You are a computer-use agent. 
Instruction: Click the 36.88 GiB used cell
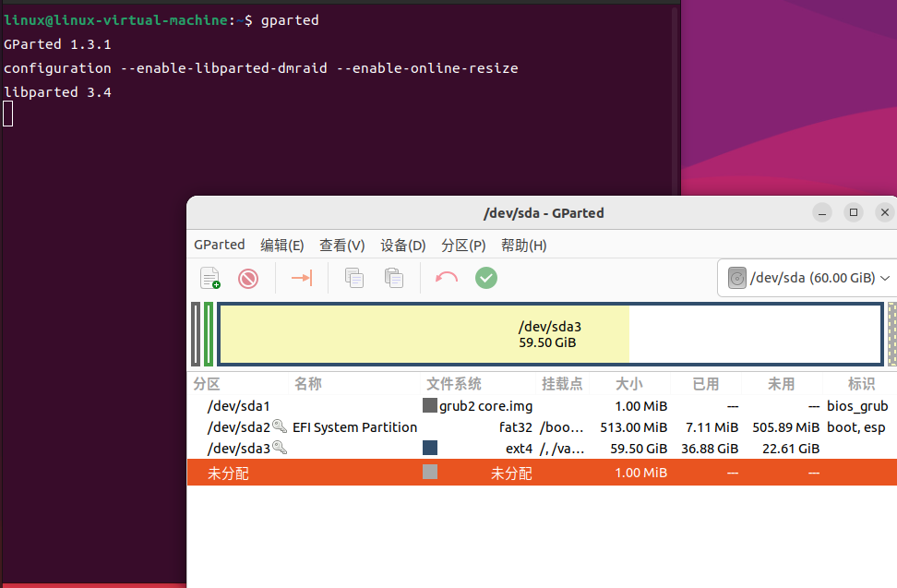point(710,449)
